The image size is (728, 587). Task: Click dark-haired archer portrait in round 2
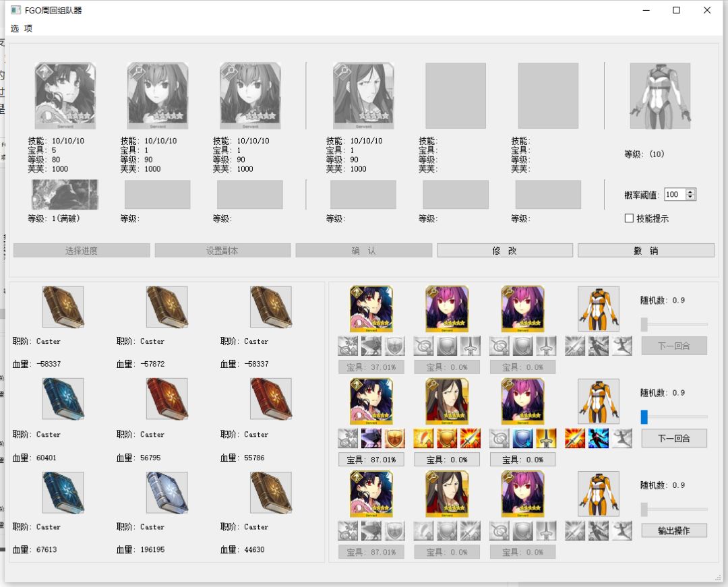pyautogui.click(x=371, y=402)
